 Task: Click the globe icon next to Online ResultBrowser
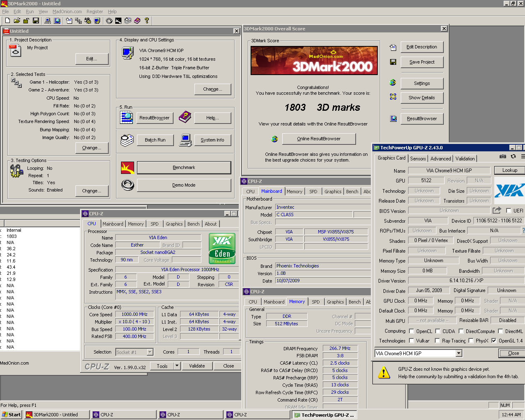pos(274,139)
